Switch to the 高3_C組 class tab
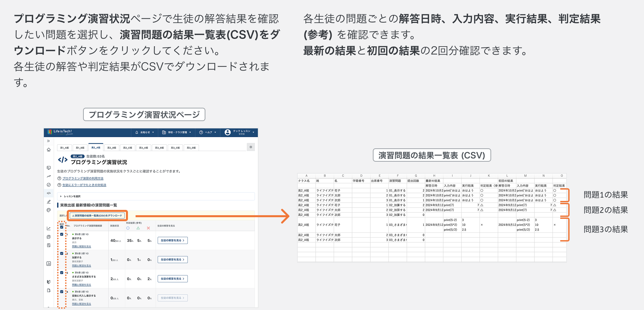Screen dimensions: 644x310 coord(175,148)
